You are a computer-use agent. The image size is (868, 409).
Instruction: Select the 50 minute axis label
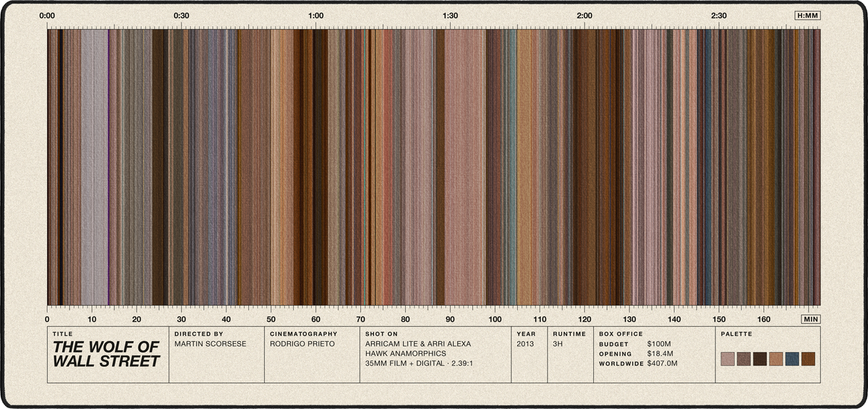point(271,319)
